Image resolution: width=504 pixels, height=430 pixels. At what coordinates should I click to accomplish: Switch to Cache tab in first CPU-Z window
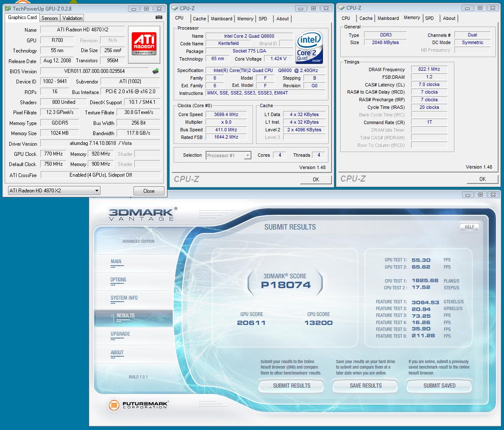pos(199,19)
